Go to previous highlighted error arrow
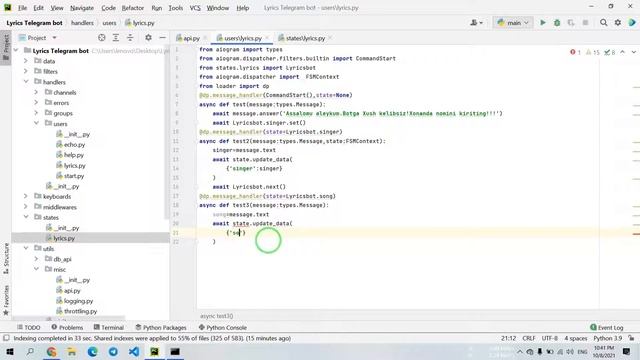The height and width of the screenshot is (360, 640). pyautogui.click(x=622, y=52)
